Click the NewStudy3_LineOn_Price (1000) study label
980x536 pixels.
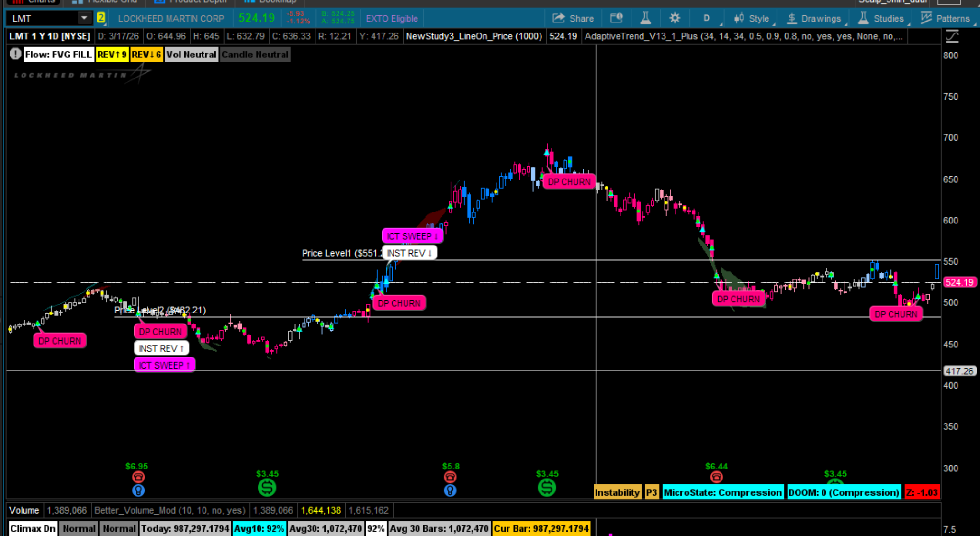474,36
